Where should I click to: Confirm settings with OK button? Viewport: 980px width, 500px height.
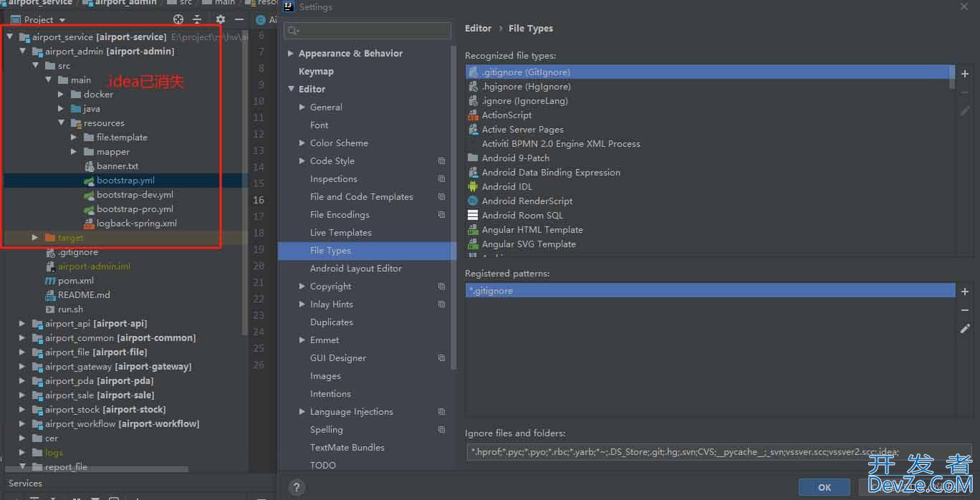point(825,487)
